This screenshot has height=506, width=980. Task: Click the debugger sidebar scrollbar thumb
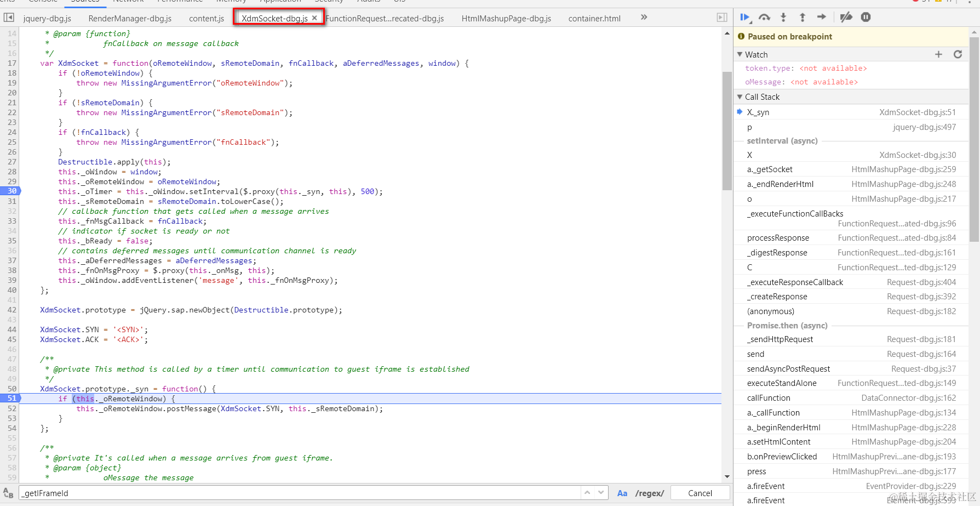coord(974,139)
